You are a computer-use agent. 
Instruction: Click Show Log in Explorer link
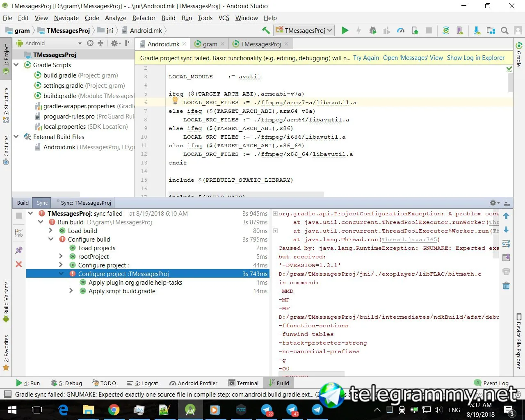pyautogui.click(x=475, y=58)
